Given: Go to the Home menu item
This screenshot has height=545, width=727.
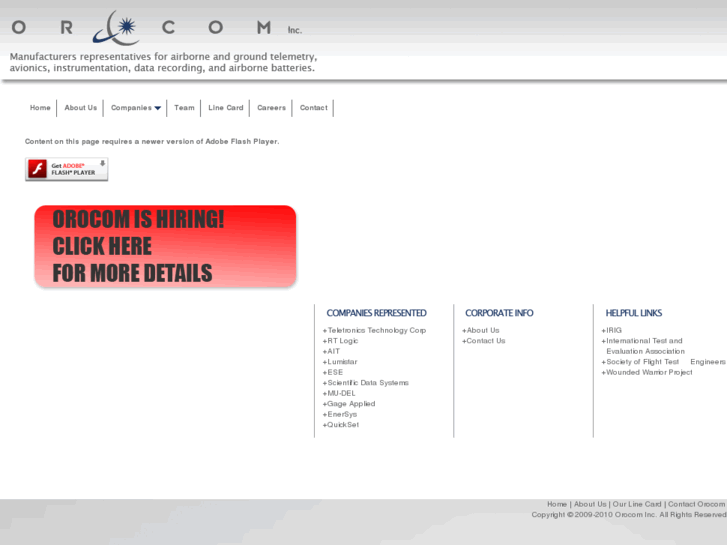Looking at the screenshot, I should tap(40, 108).
